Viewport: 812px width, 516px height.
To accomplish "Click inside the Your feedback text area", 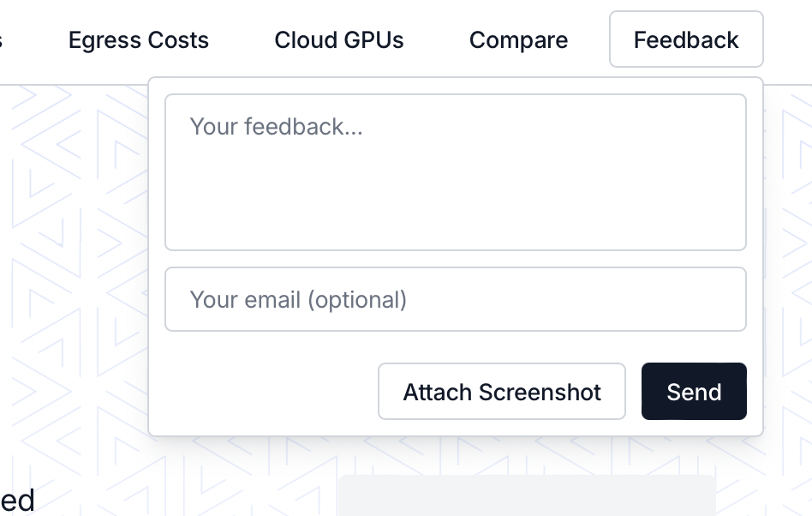I will click(x=455, y=172).
